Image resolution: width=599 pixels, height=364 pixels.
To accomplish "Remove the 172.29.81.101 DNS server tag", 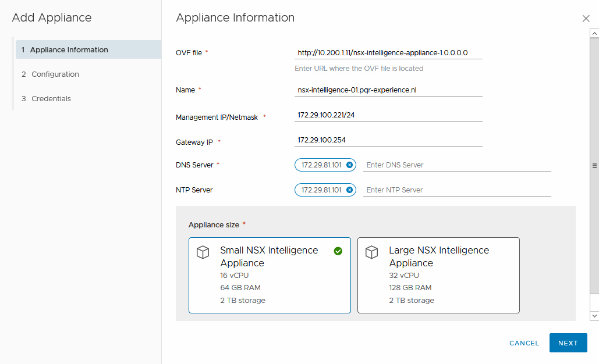I will tap(349, 165).
